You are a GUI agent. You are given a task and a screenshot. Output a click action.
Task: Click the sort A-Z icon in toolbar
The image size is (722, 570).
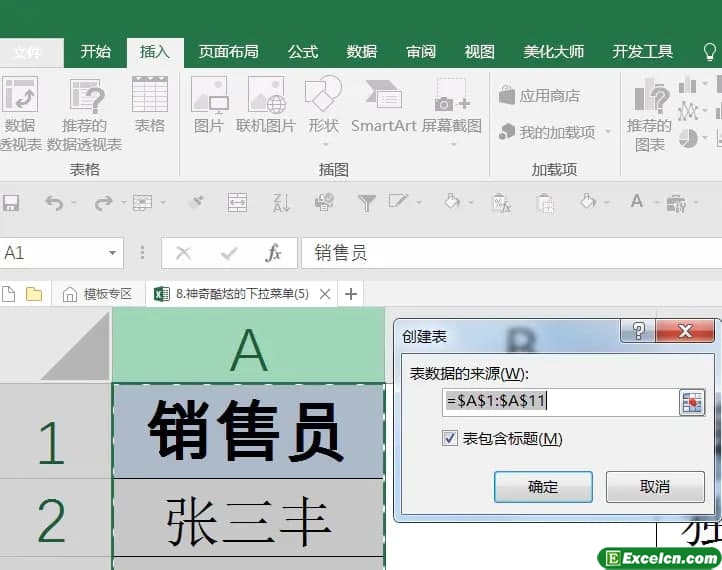281,203
